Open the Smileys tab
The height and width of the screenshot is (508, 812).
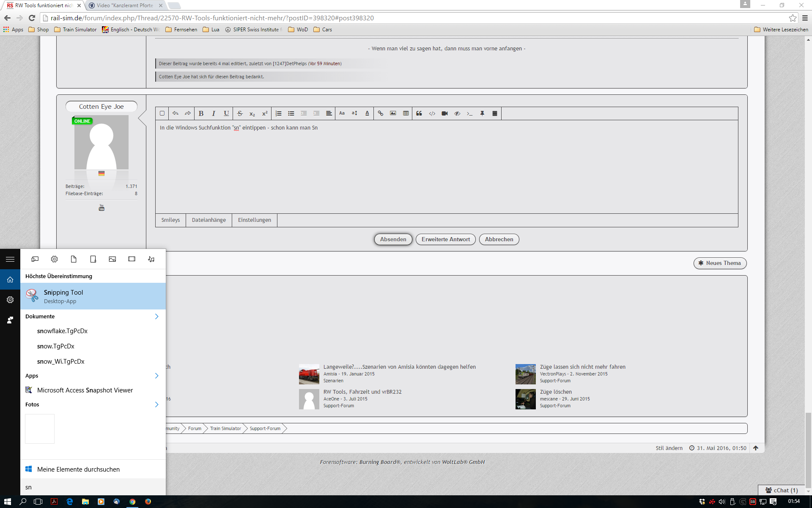(x=170, y=220)
